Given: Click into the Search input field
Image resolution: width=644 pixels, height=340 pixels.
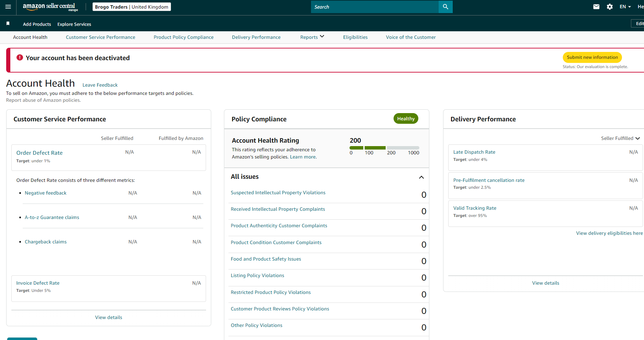Looking at the screenshot, I should point(375,7).
